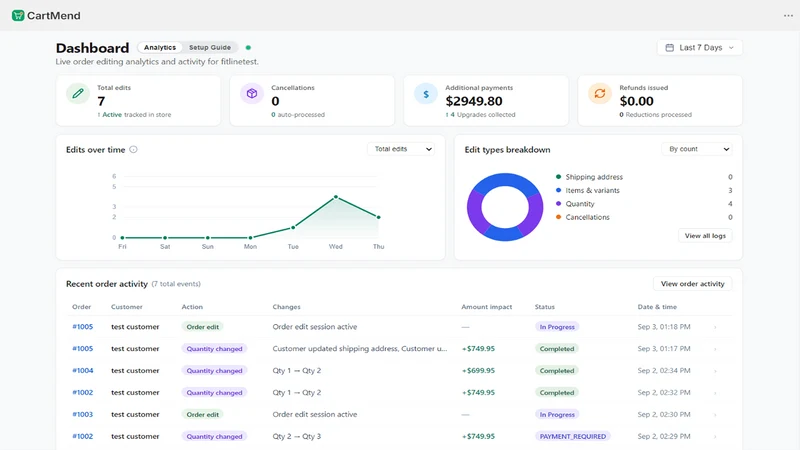Viewport: 800px width, 450px height.
Task: Click the View order activity button
Action: click(x=692, y=284)
